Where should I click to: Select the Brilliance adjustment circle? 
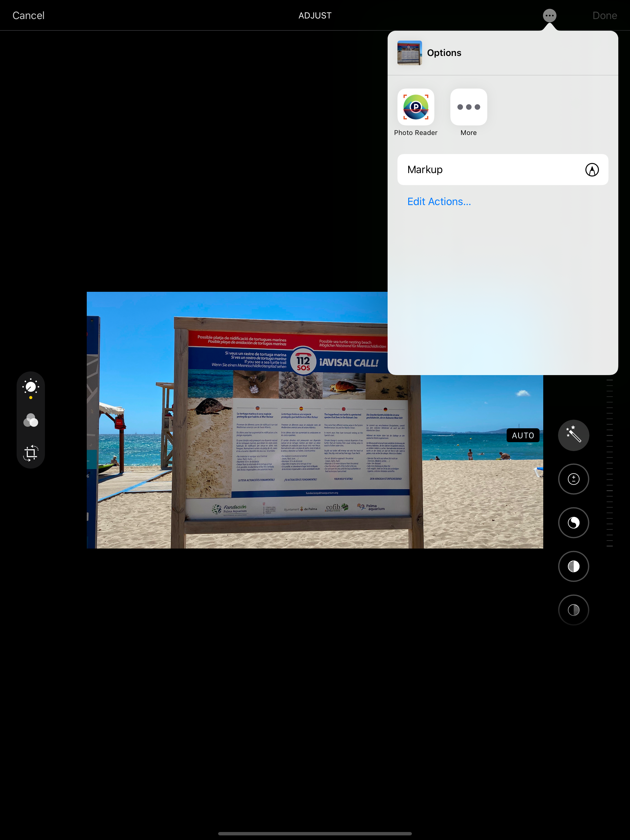[573, 522]
